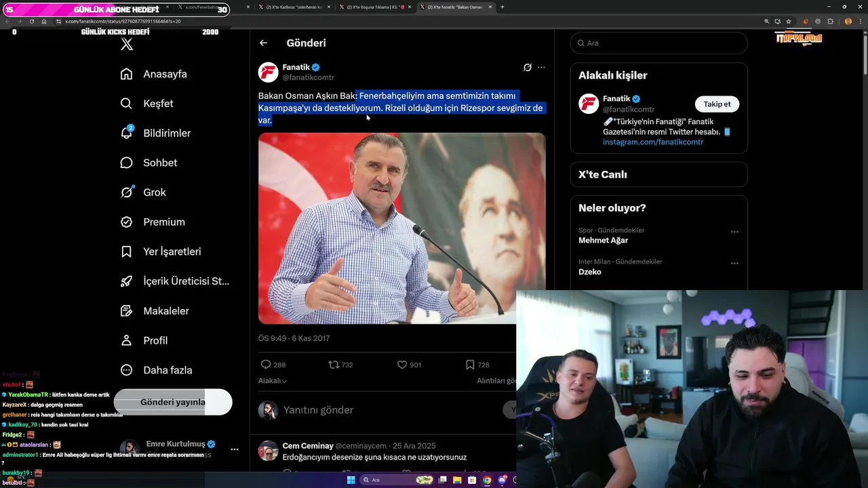Image resolution: width=868 pixels, height=488 pixels.
Task: Open Microsoft Store from the taskbar
Action: pyautogui.click(x=472, y=480)
